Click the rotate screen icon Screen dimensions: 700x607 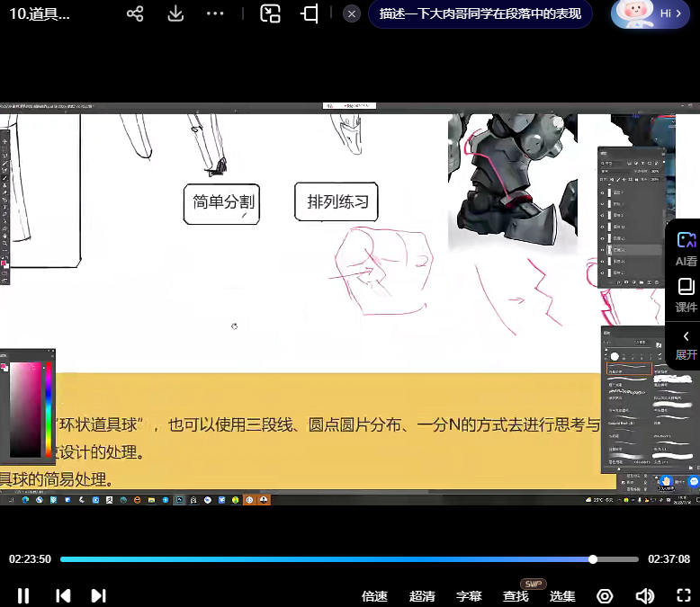click(310, 13)
